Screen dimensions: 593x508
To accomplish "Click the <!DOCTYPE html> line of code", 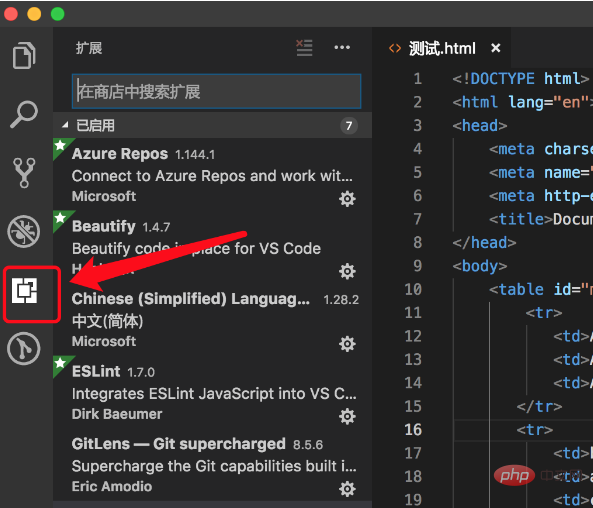I will [521, 79].
